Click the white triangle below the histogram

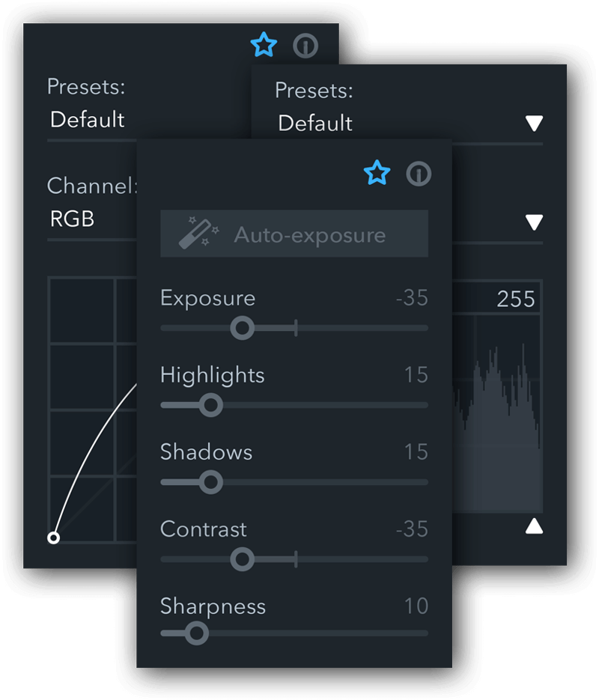click(x=534, y=526)
